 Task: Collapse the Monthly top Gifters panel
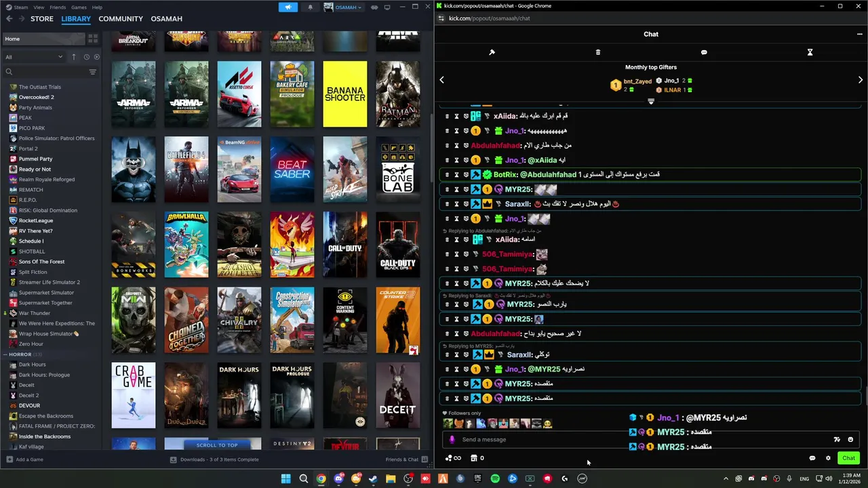651,102
